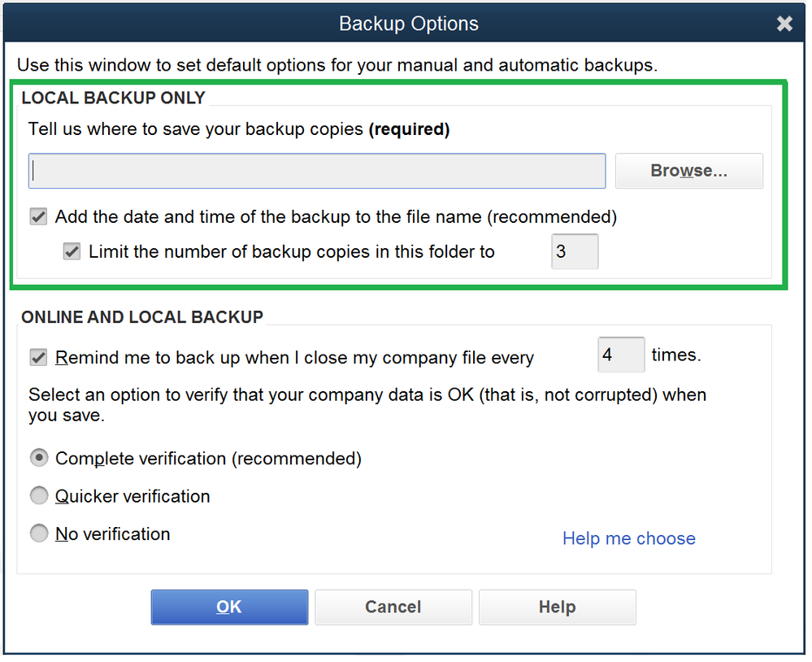Click the ONLINE AND LOCAL BACKUP heading
The height and width of the screenshot is (662, 812).
[x=142, y=317]
